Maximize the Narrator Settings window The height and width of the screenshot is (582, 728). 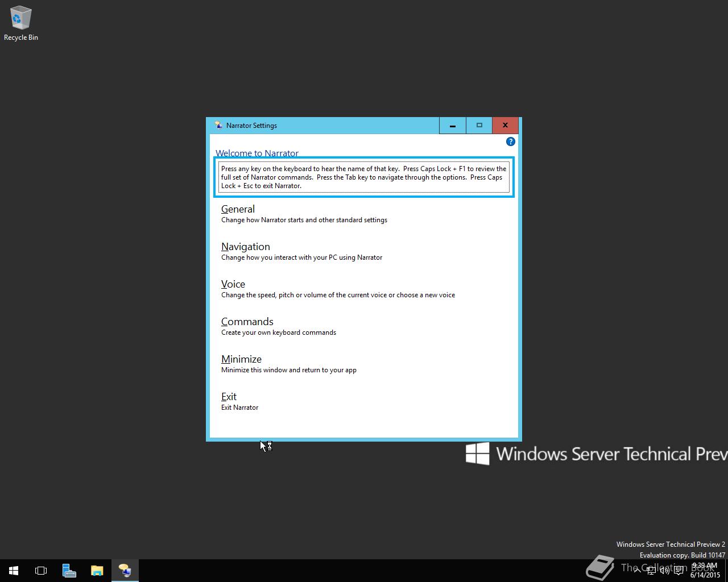[479, 126]
